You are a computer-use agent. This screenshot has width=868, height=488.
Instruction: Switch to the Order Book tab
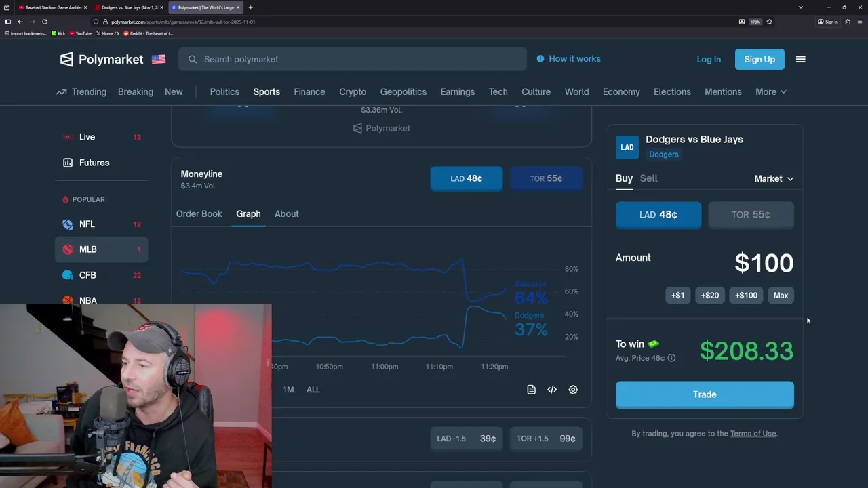click(x=199, y=213)
